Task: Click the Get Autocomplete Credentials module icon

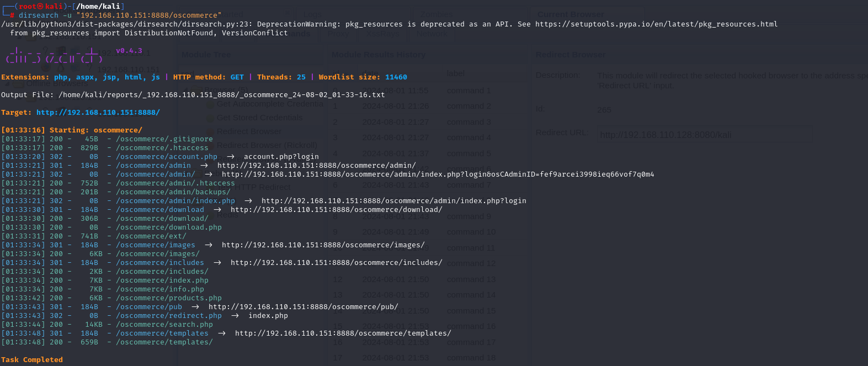Action: (210, 104)
